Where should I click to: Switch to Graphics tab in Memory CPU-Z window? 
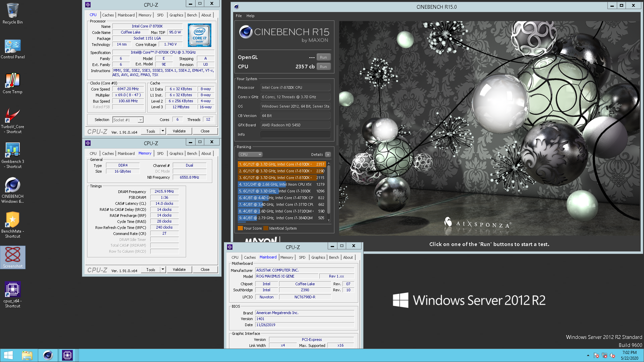(176, 154)
